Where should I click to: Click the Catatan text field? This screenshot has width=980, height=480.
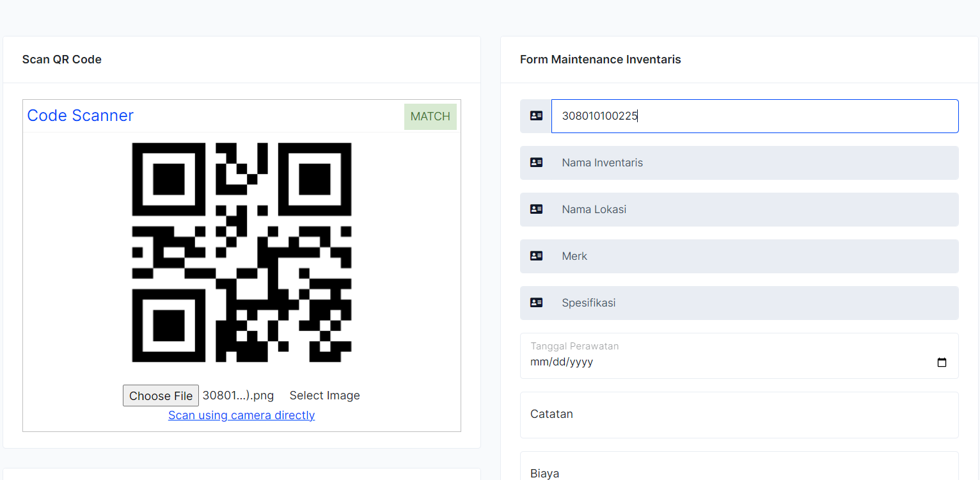pyautogui.click(x=739, y=415)
